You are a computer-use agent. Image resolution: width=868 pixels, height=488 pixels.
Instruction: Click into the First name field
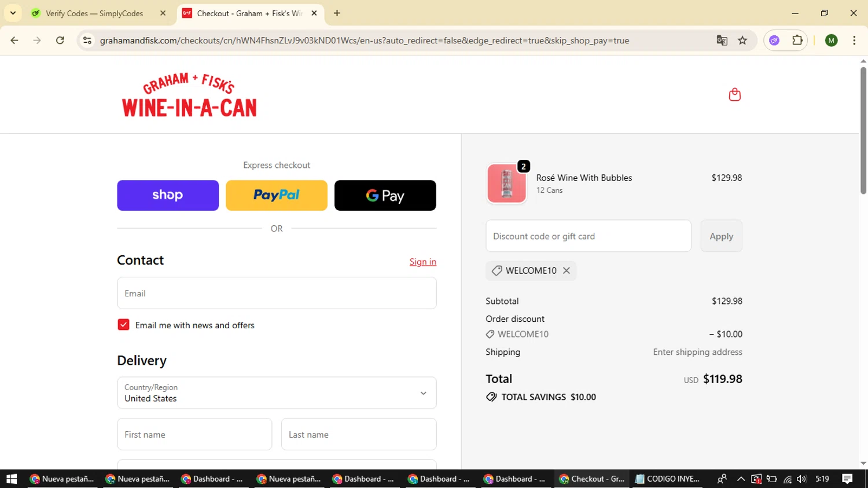pyautogui.click(x=194, y=434)
